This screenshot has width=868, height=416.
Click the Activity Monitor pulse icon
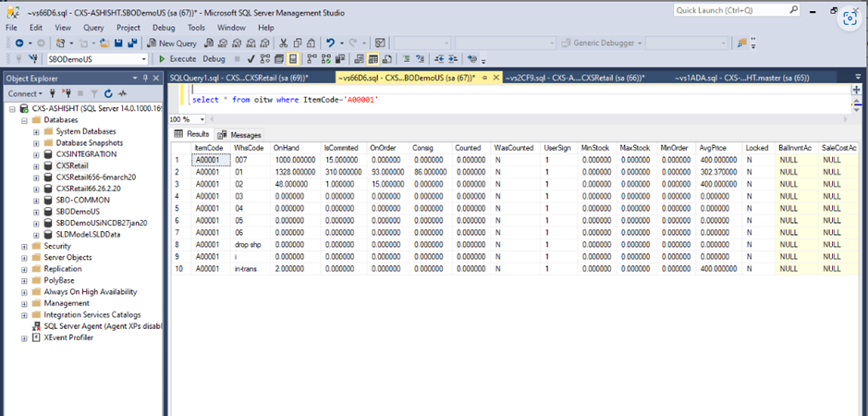click(x=122, y=93)
